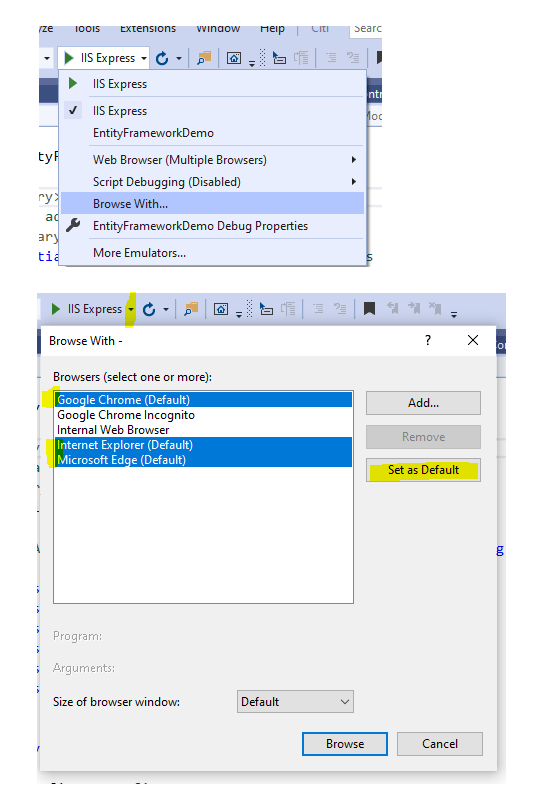Viewport: 546px width, 808px height.
Task: Open the Extensions menu in the menu bar
Action: pyautogui.click(x=148, y=28)
